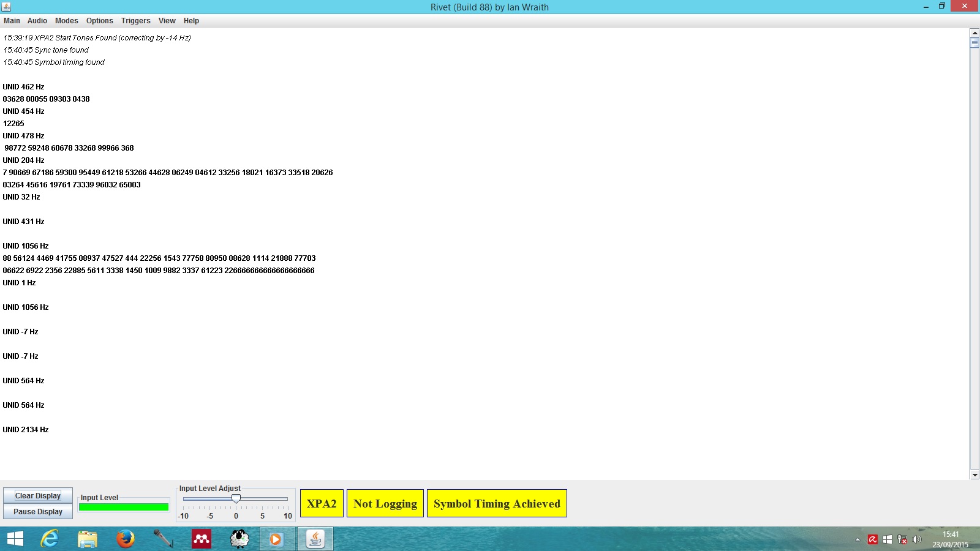Open the Audio menu
The image size is (980, 551).
point(37,21)
